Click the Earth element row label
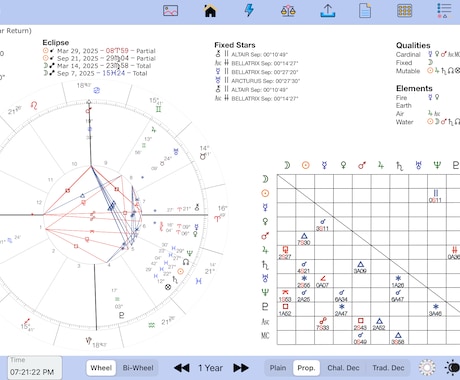 pos(403,106)
